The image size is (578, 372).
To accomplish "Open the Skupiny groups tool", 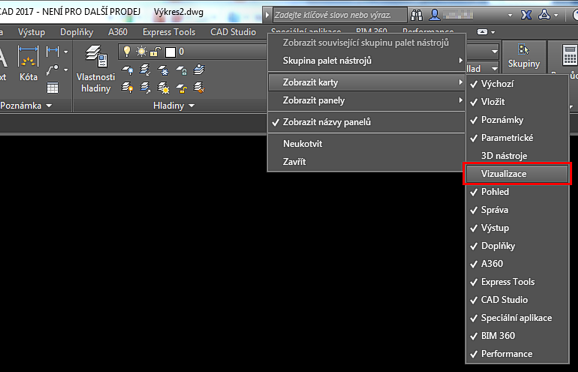I will click(523, 56).
